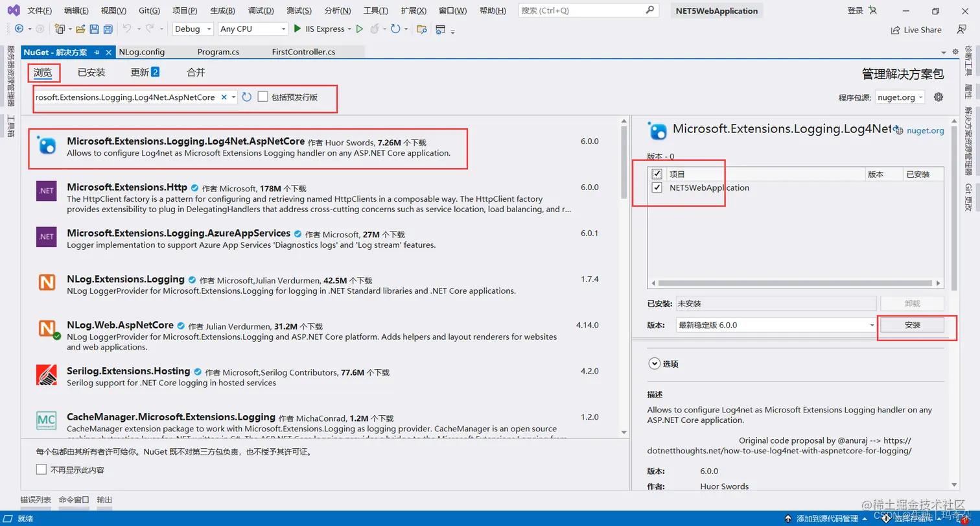Click the account sign-in person icon
The width and height of the screenshot is (980, 526).
[x=872, y=11]
